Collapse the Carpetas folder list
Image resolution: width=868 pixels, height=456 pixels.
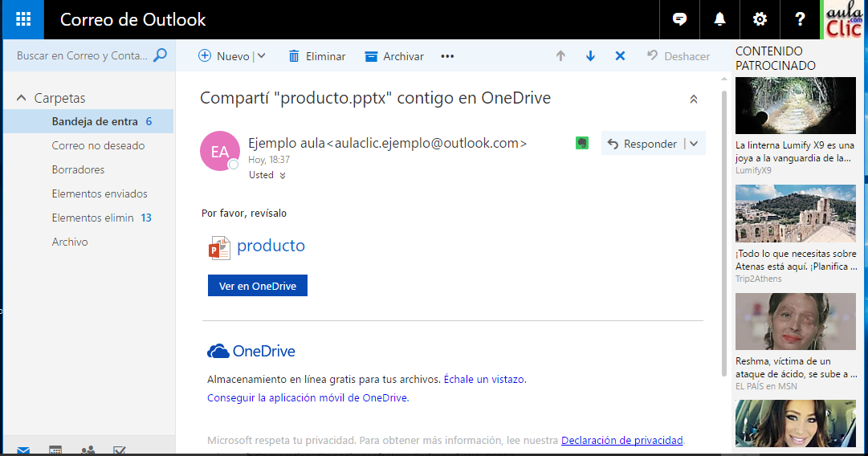(22, 98)
